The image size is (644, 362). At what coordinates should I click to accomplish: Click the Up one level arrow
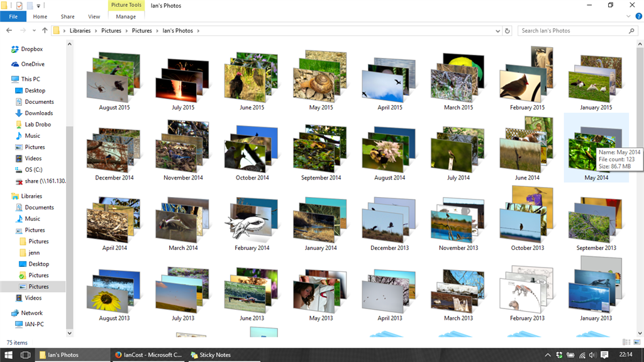(45, 30)
